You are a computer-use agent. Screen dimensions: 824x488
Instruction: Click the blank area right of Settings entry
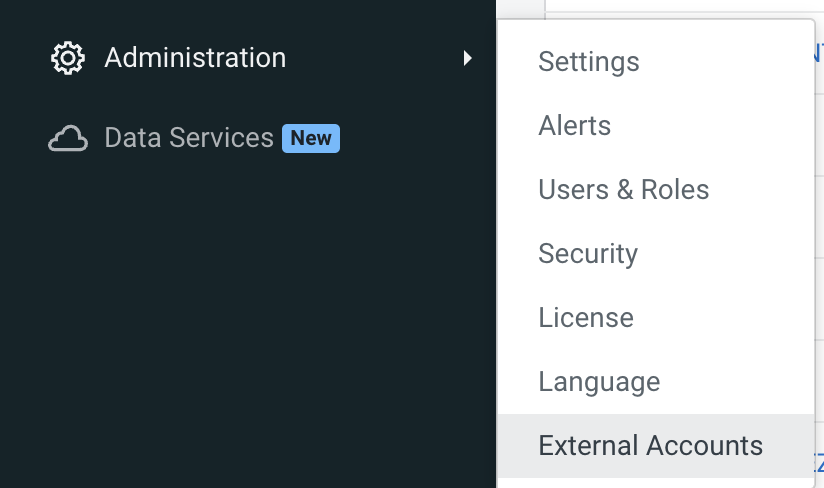pos(730,62)
